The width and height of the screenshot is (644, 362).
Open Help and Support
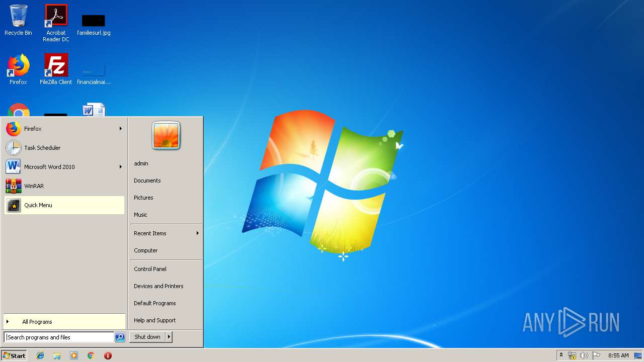(166, 320)
